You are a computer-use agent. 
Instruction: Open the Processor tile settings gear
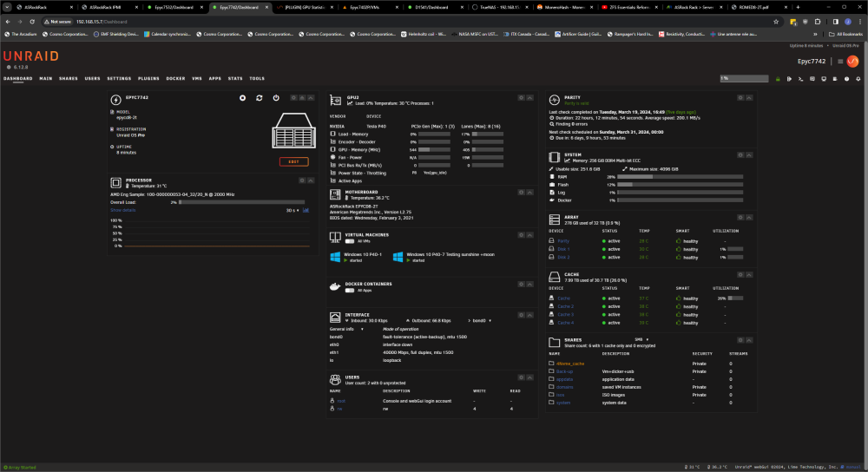[x=302, y=180]
